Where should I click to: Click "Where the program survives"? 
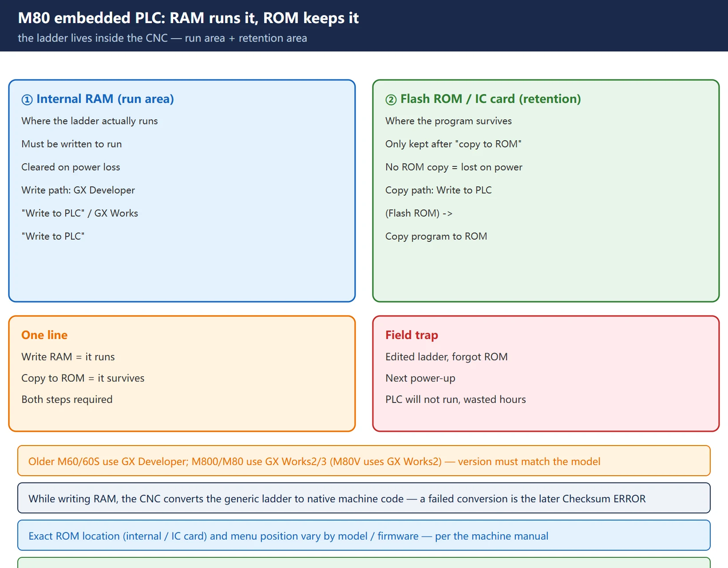448,121
